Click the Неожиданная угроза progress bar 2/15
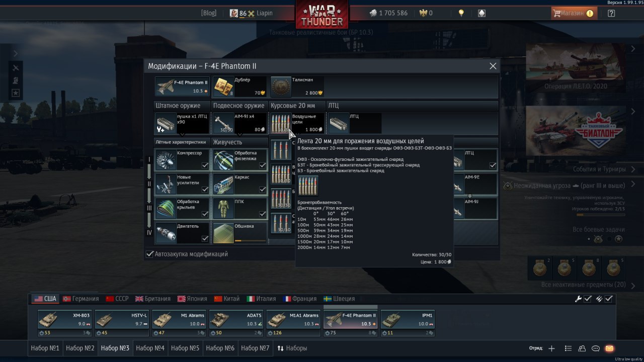Image resolution: width=644 pixels, height=362 pixels. click(601, 215)
